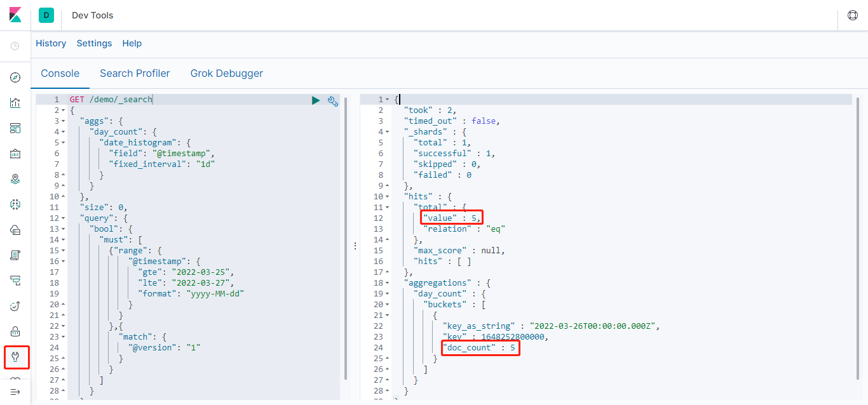Collapse response root fold at line 1
868x405 pixels.
[x=388, y=100]
